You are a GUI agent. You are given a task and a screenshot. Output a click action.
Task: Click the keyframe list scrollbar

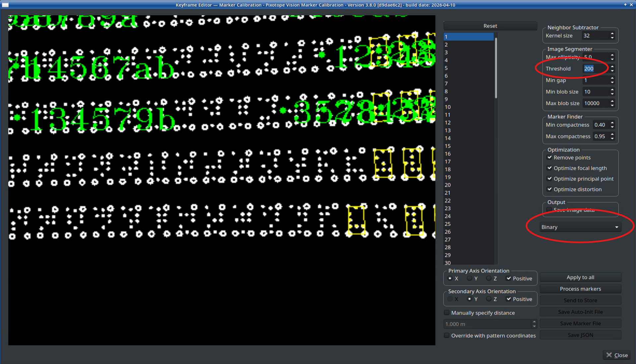496,68
